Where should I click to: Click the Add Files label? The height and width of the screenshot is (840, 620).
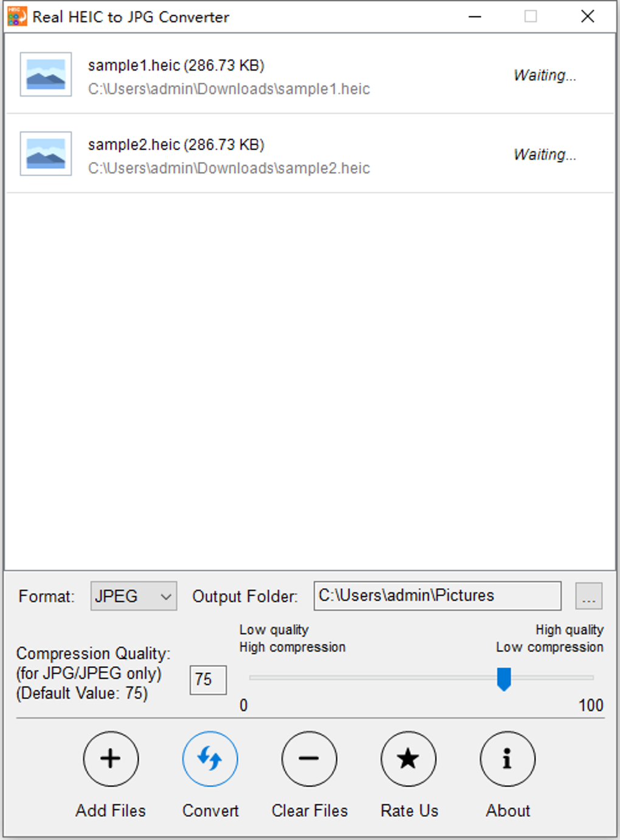pos(111,811)
